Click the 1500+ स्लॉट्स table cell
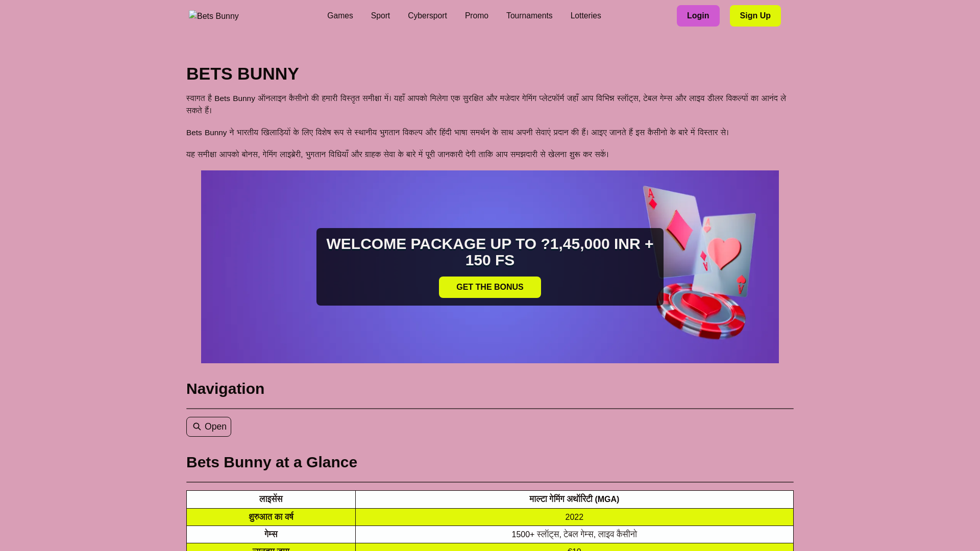This screenshot has width=980, height=551. click(574, 534)
